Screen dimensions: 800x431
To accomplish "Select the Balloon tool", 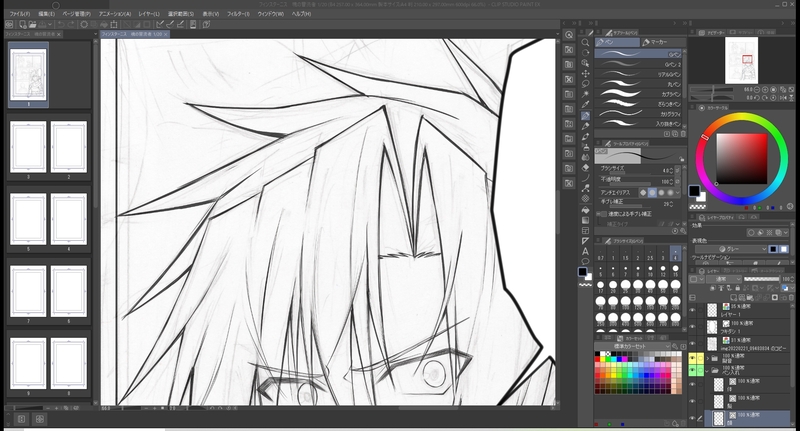I will (x=585, y=262).
